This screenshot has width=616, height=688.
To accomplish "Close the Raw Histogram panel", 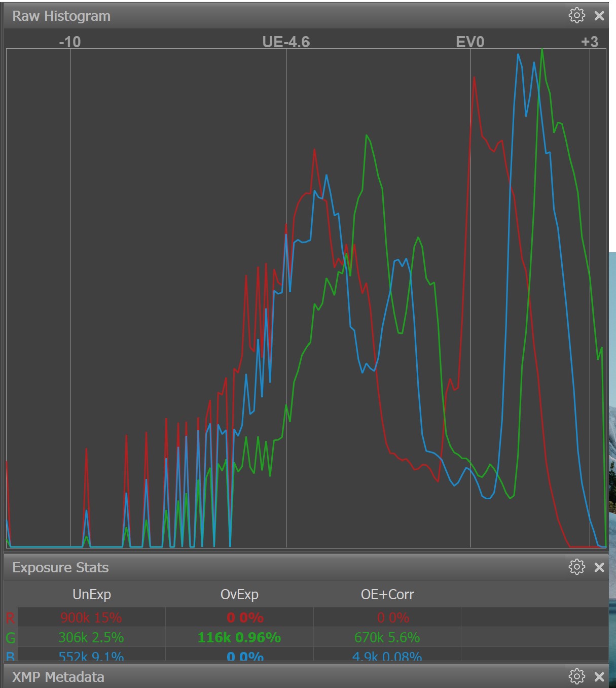I will coord(599,16).
